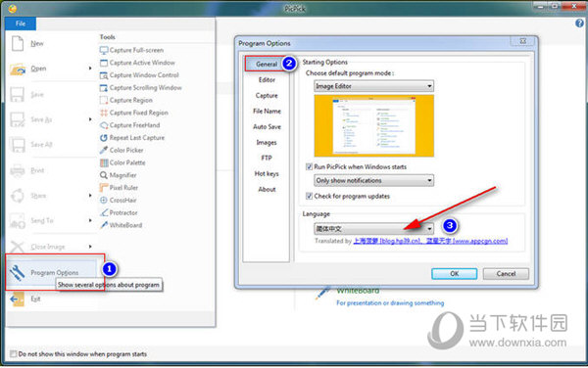Viewport: 588px width, 368px height.
Task: Select the Hot keys options tab
Action: coord(267,173)
